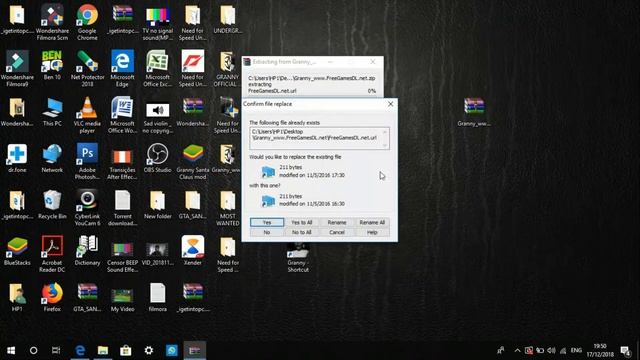This screenshot has height=360, width=640.
Task: Select Recycle Bin icon
Action: 52,205
